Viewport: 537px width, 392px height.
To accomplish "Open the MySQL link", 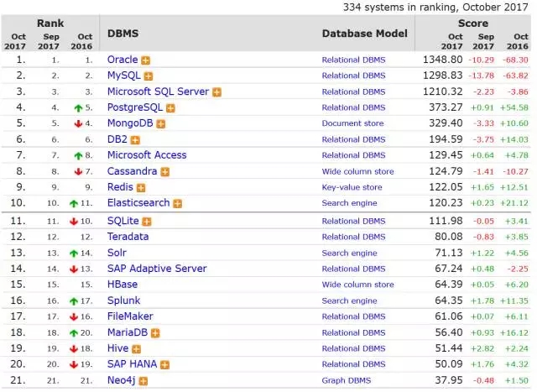I will coord(123,76).
